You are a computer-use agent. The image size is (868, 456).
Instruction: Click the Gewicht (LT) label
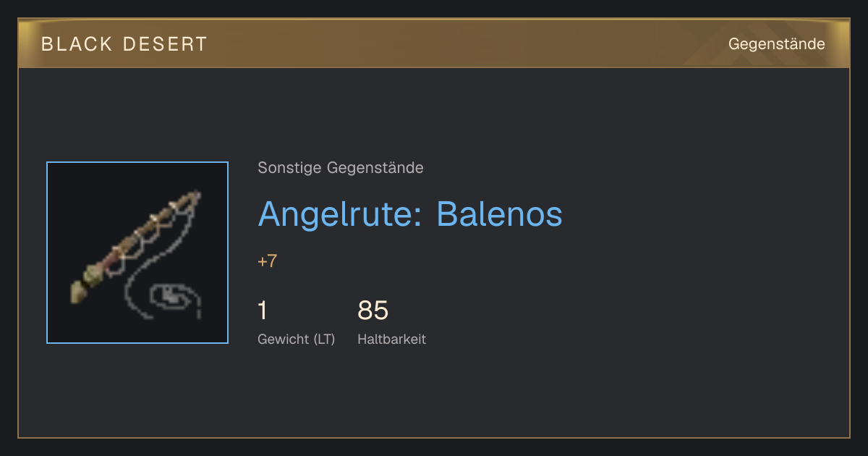[297, 339]
